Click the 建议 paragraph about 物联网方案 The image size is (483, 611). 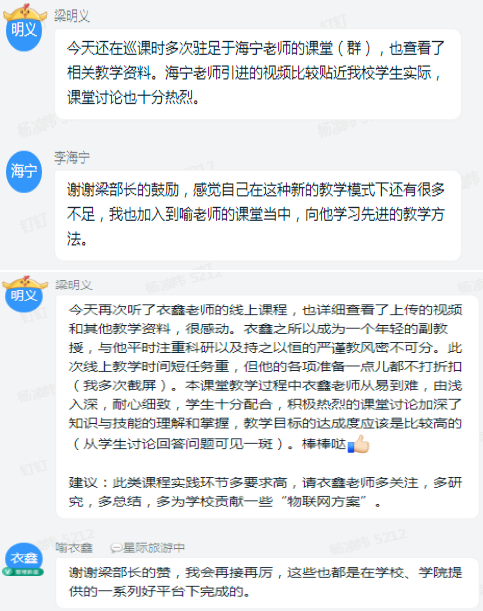coord(265,492)
